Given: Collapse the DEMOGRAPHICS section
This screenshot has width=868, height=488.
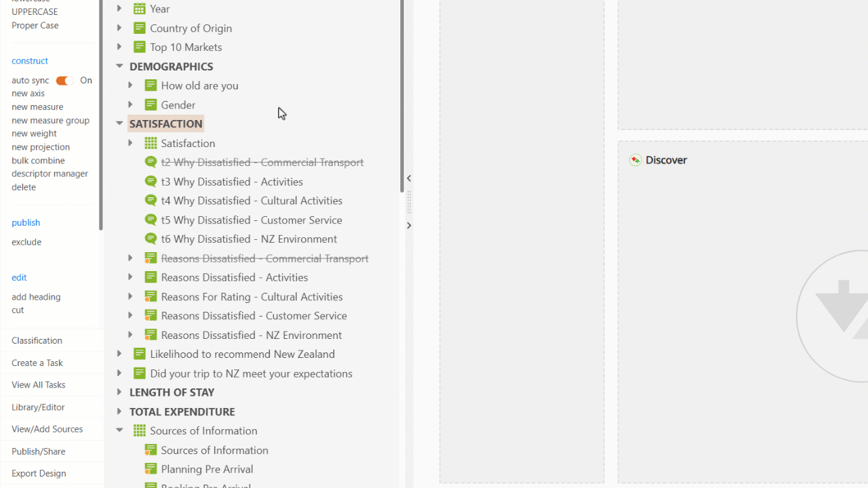Looking at the screenshot, I should tap(119, 66).
